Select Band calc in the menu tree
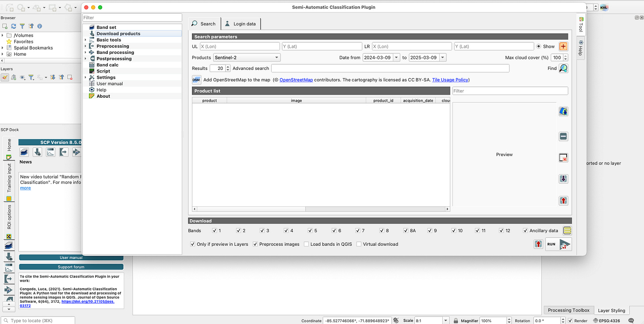This screenshot has height=324, width=644. 107,65
